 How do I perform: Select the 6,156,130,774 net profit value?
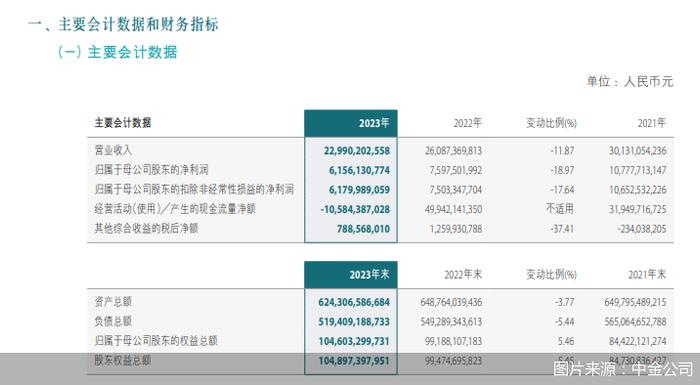[x=359, y=170]
